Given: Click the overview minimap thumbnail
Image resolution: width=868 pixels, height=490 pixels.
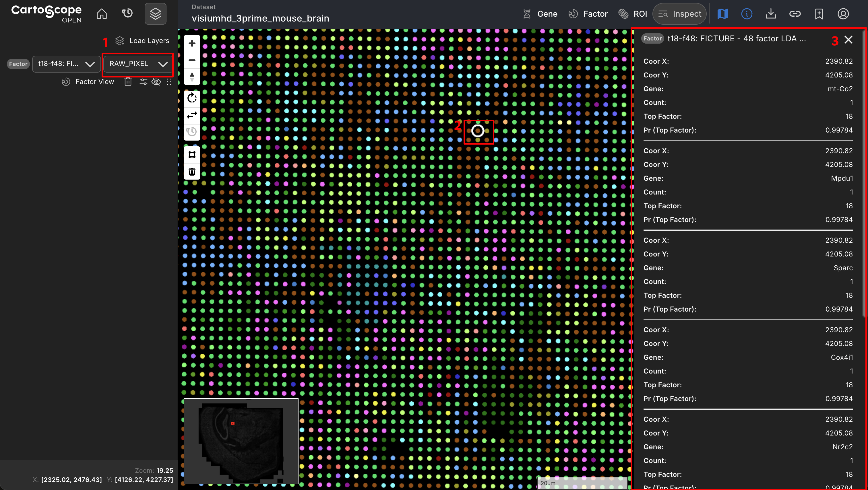Looking at the screenshot, I should (241, 441).
